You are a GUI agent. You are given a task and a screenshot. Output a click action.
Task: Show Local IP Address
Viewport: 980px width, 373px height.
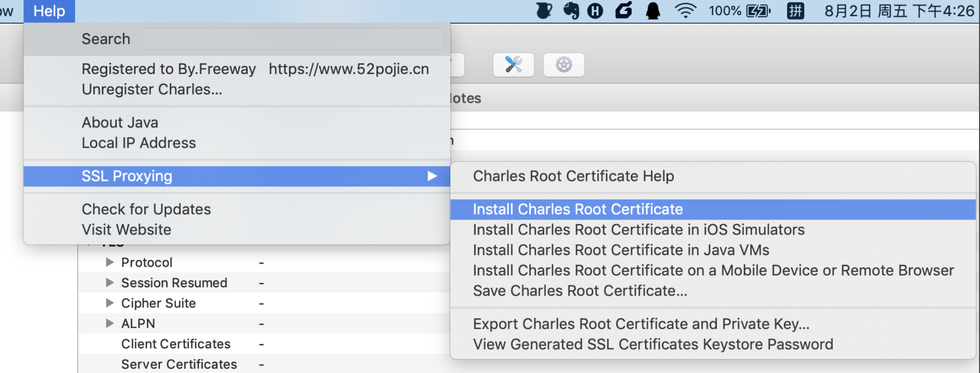(x=237, y=143)
